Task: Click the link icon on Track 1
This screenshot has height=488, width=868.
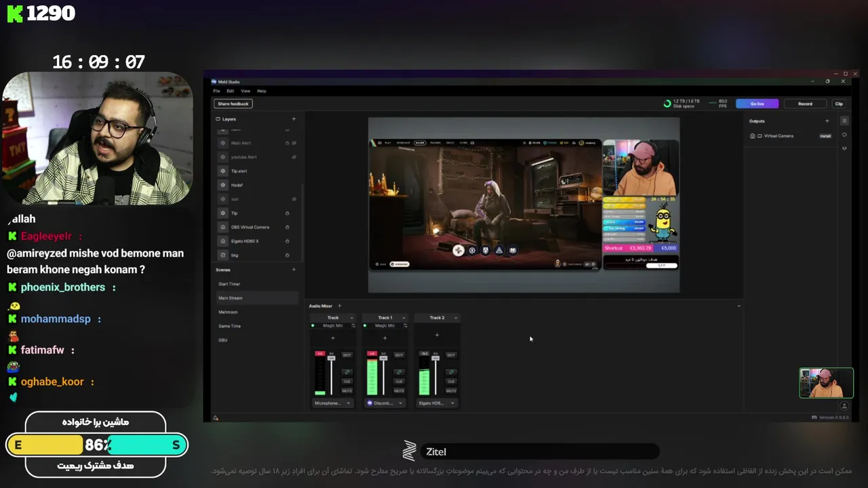Action: coord(399,372)
